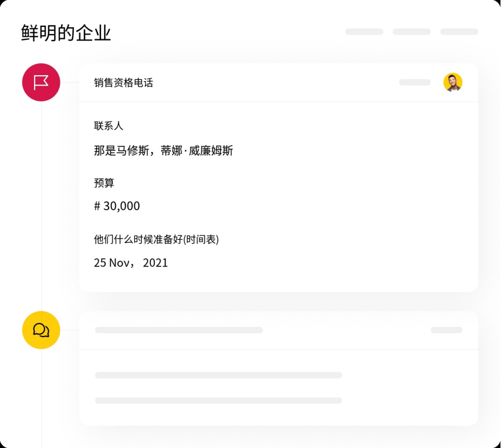Click the 鲜明的企业 company title

point(66,33)
